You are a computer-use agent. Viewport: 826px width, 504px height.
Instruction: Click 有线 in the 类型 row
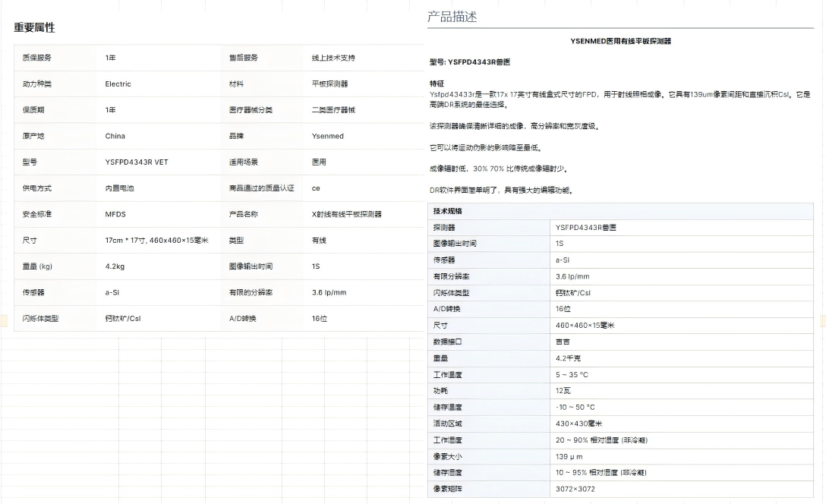[319, 240]
